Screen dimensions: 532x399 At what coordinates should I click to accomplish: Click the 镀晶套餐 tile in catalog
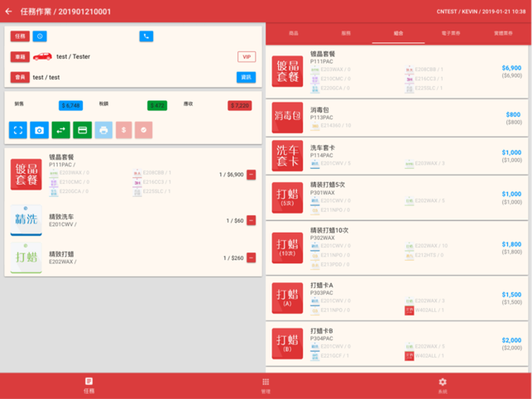point(287,71)
